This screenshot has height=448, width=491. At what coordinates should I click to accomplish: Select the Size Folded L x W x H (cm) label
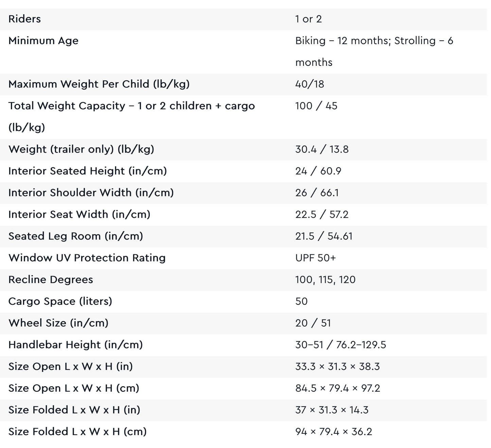pos(77,432)
